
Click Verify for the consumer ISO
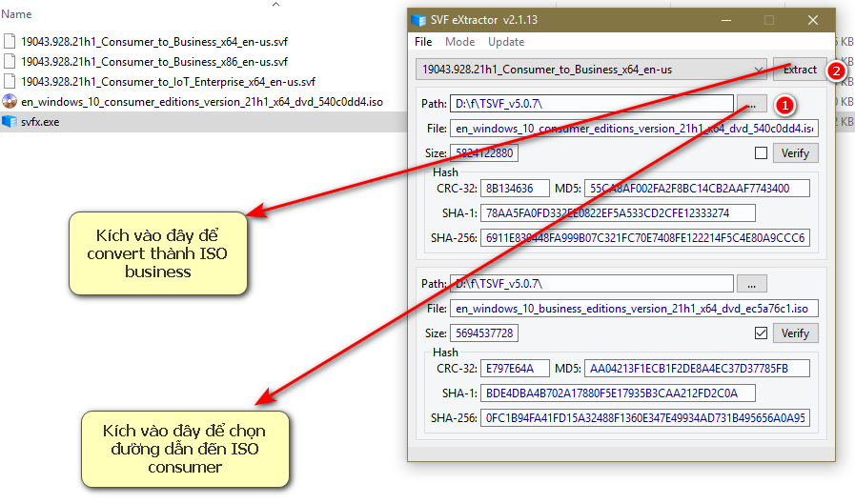pos(795,153)
